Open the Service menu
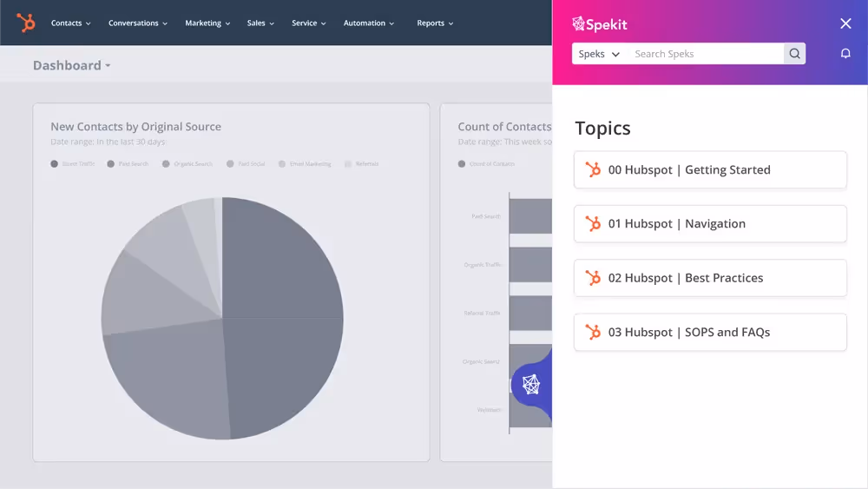 (309, 23)
